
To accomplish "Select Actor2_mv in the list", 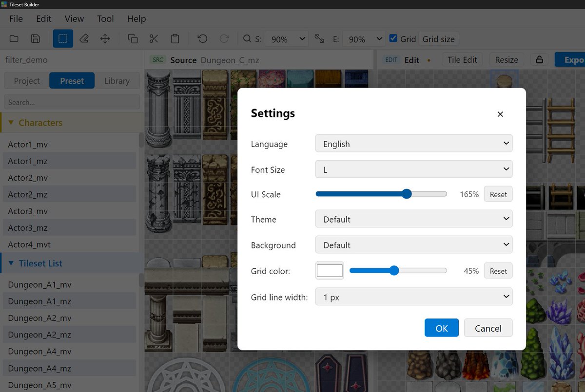I will [69, 178].
